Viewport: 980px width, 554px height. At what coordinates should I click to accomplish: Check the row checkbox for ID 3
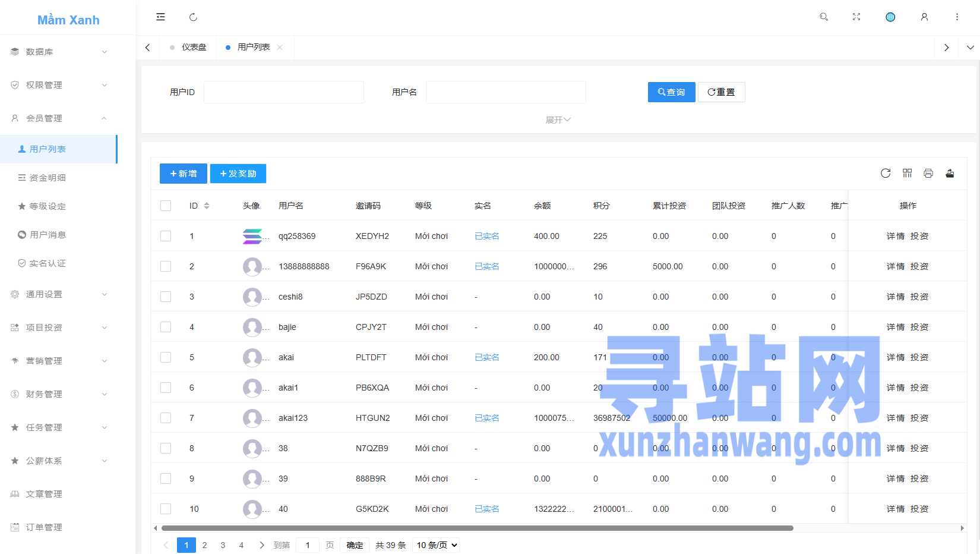click(x=166, y=297)
